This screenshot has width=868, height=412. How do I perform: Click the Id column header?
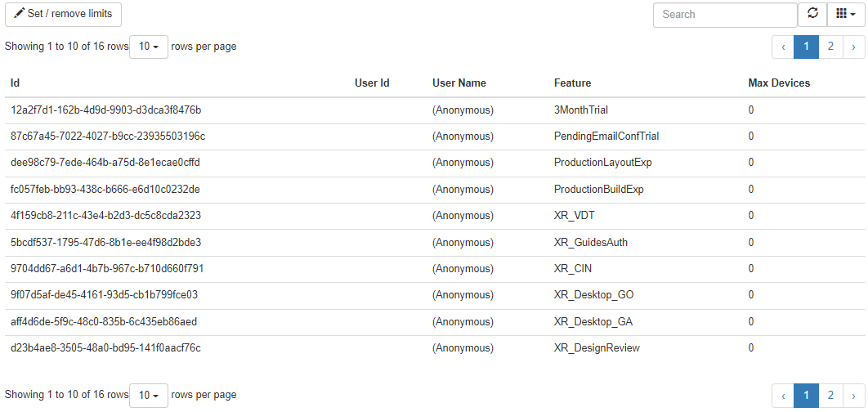click(x=15, y=83)
